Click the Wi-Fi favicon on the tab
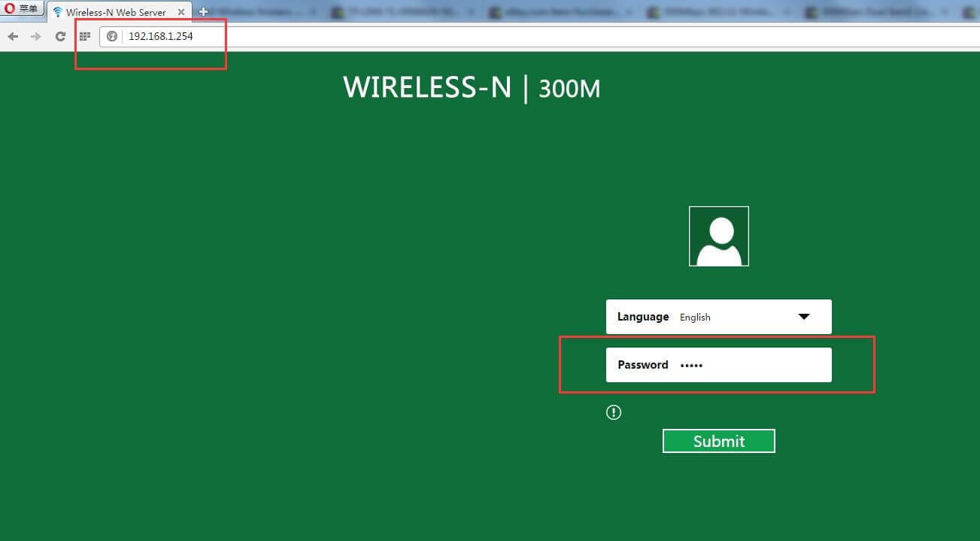This screenshot has height=541, width=980. pos(58,13)
